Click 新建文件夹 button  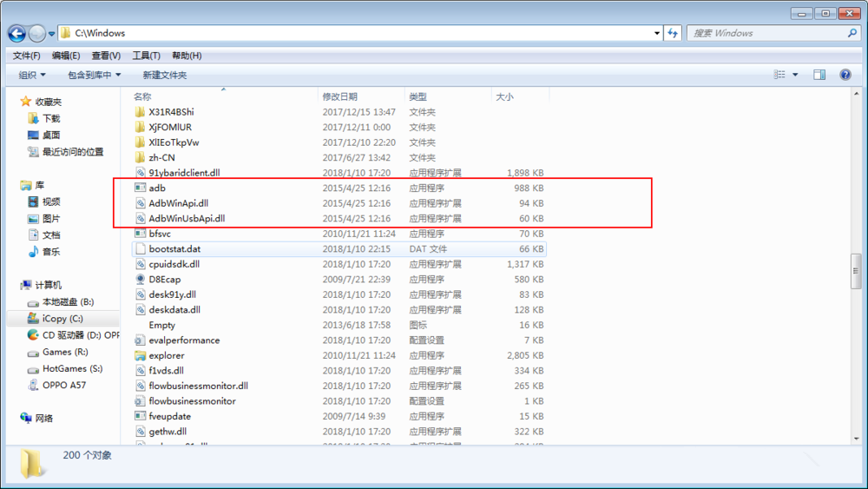164,75
